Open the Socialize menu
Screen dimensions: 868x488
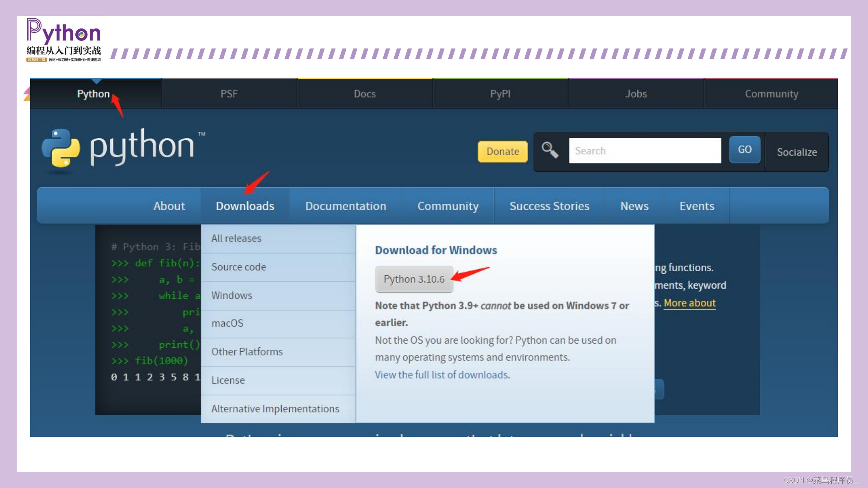[797, 152]
